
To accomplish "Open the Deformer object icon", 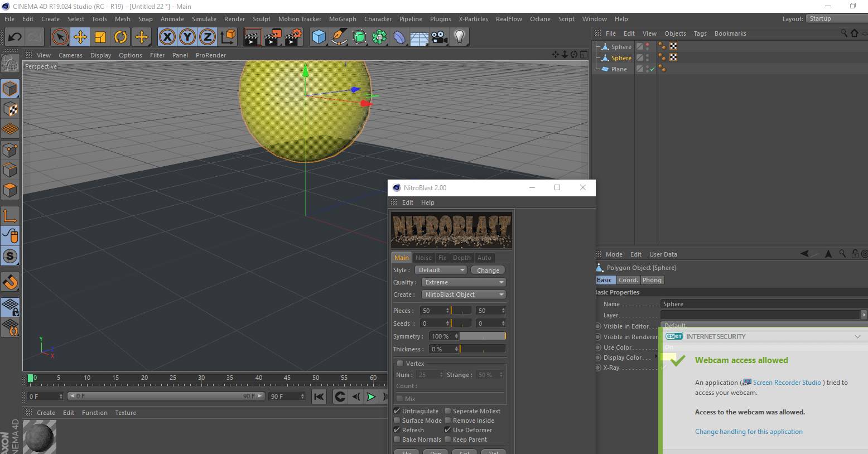I will 399,37.
